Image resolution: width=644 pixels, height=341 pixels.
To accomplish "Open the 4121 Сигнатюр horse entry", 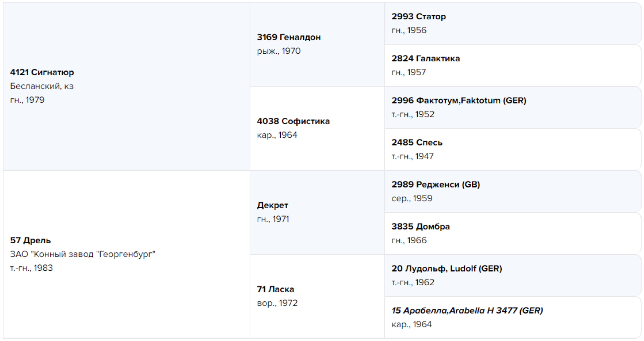I will click(x=42, y=72).
